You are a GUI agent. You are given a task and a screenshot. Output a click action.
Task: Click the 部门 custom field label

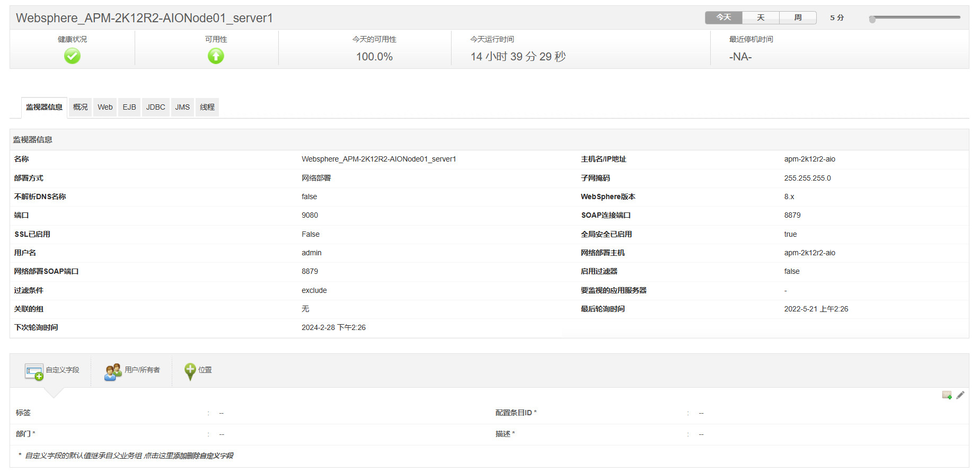25,434
